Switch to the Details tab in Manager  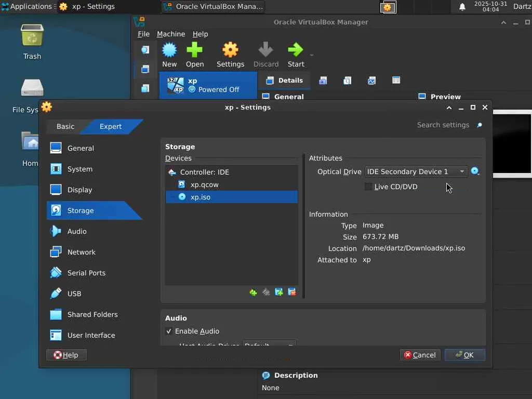coord(284,81)
